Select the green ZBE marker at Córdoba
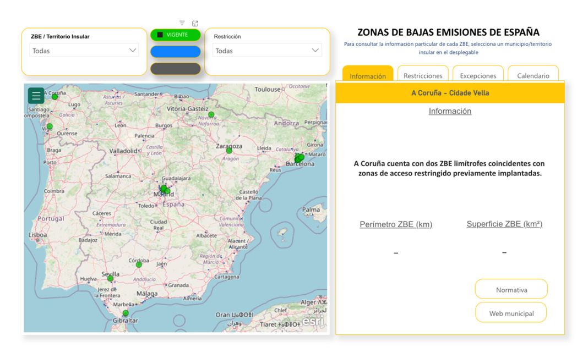Image resolution: width=588 pixels, height=364 pixels. [139, 264]
